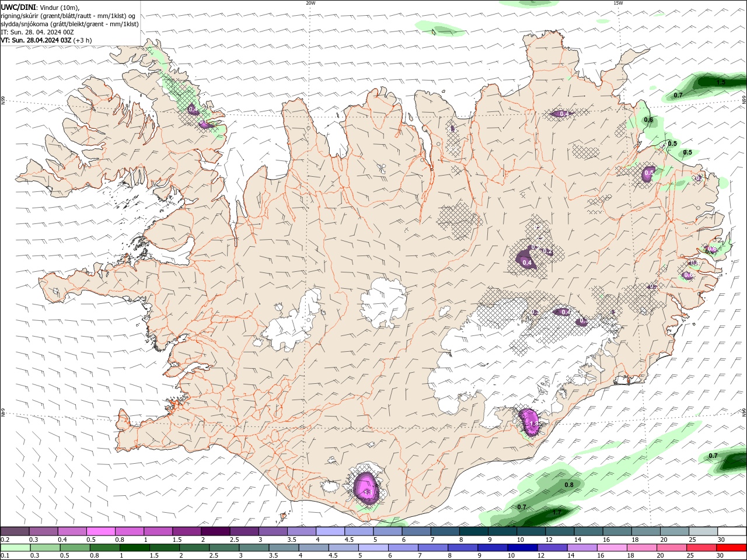Click the bright pink 0.5 swatch in top legend row
The height and width of the screenshot is (560, 747).
[100, 531]
